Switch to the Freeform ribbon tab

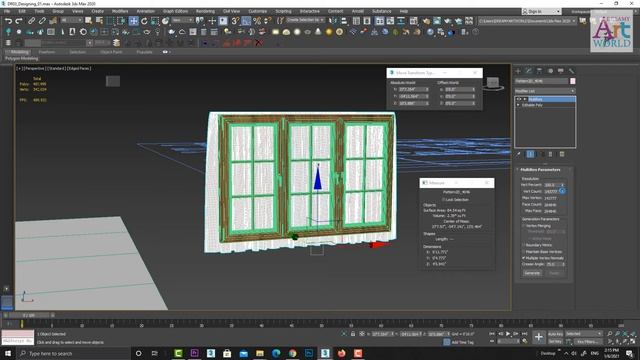pos(47,52)
